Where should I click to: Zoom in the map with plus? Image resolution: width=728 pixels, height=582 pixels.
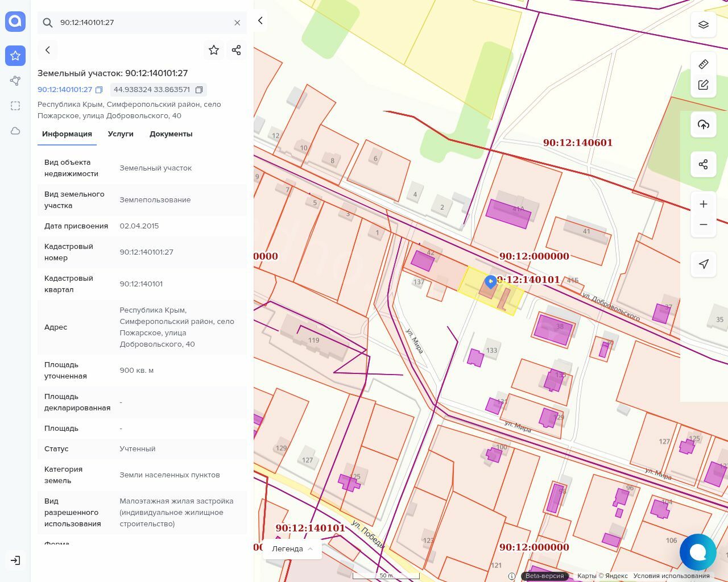coord(703,204)
